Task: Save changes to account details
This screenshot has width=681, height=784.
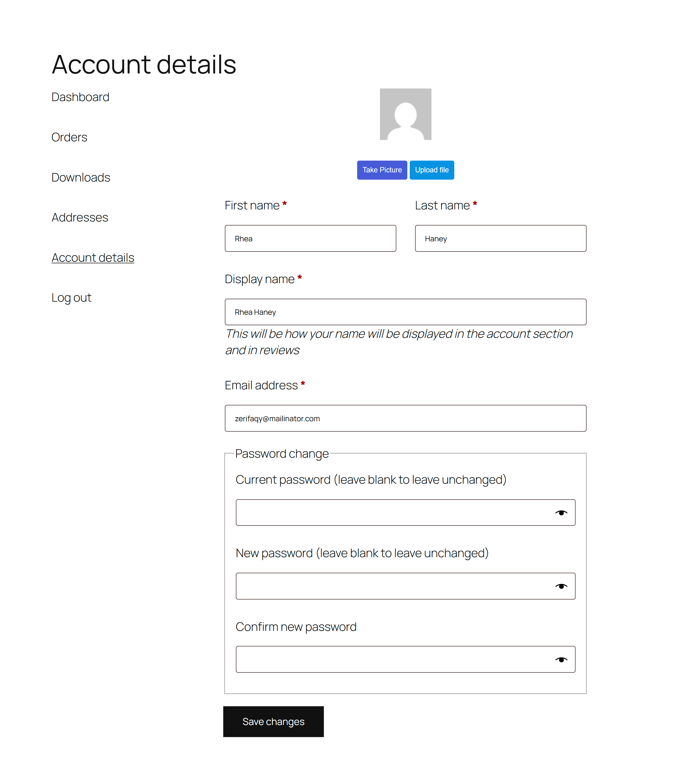Action: tap(273, 721)
